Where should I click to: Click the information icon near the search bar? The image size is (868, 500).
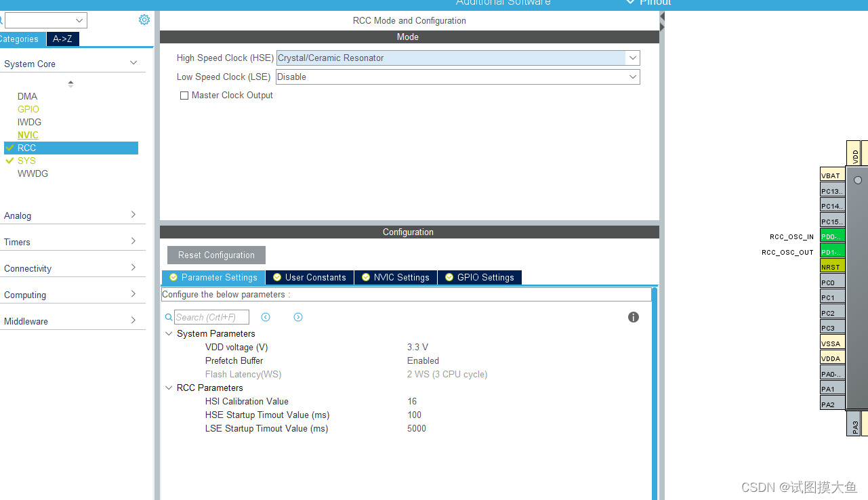click(633, 316)
